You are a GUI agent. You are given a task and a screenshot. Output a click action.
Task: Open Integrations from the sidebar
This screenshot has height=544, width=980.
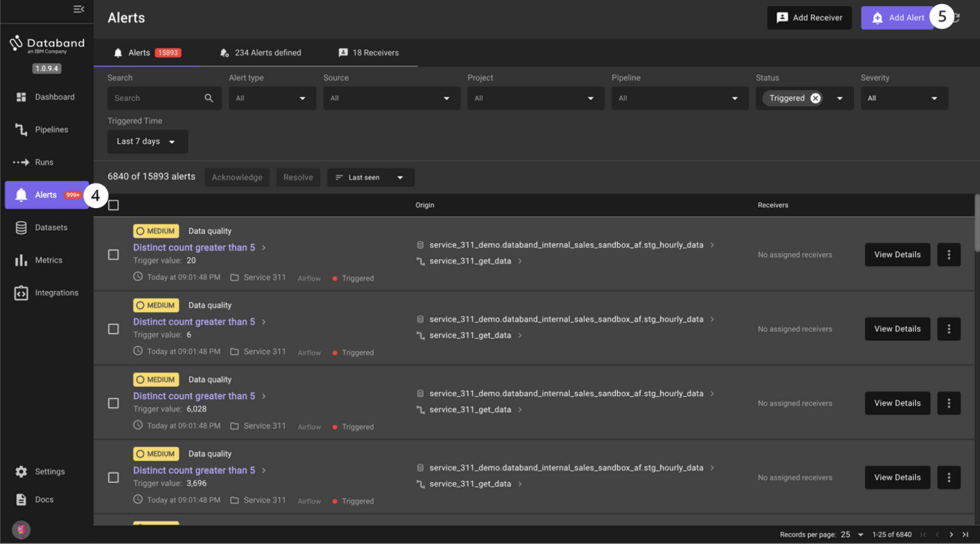pyautogui.click(x=56, y=293)
